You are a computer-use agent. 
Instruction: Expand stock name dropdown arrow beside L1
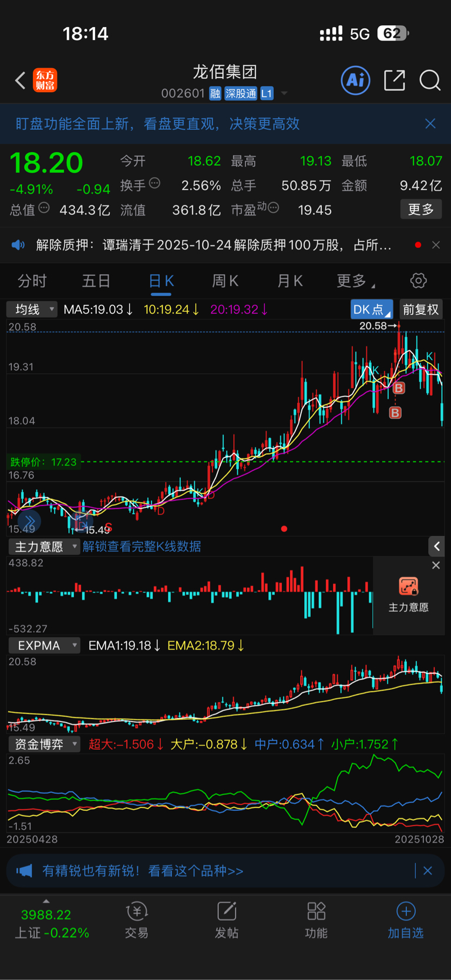click(x=284, y=93)
